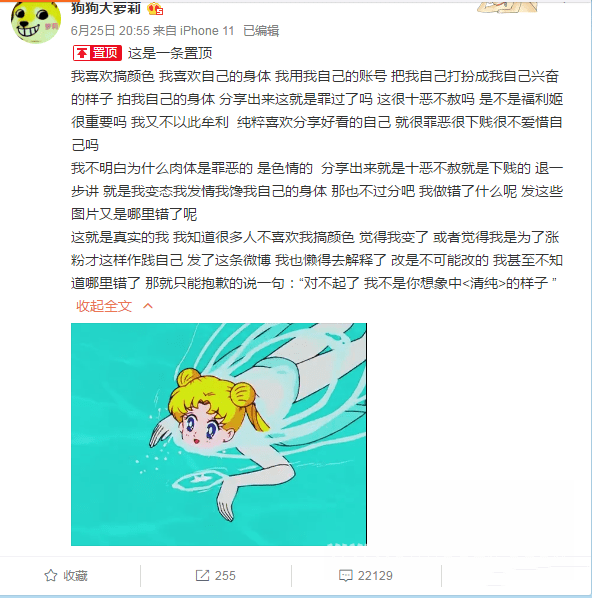This screenshot has height=598, width=592.
Task: Open the profile of 狗狗大罗莉
Action: pos(106,8)
